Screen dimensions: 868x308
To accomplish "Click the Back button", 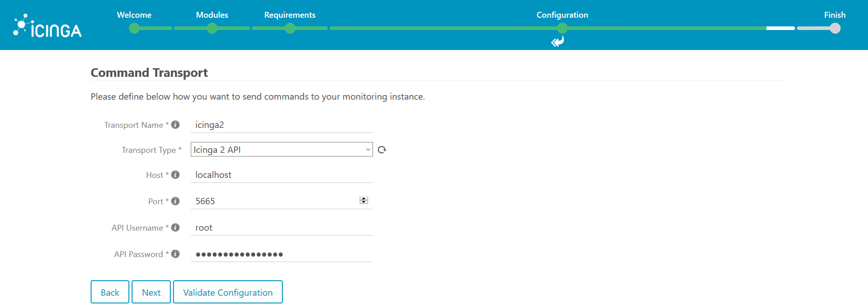I will pos(110,292).
